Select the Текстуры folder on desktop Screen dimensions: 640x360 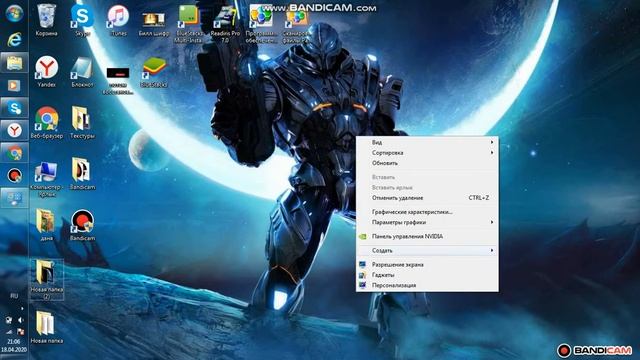(x=82, y=122)
